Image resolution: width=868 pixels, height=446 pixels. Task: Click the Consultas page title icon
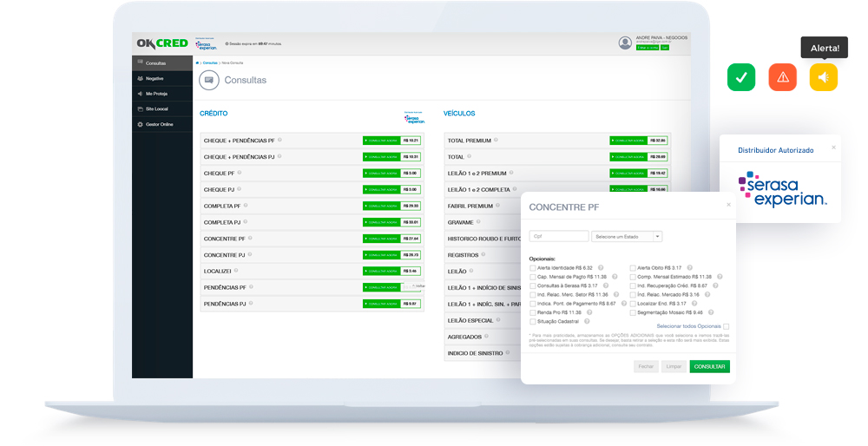(x=209, y=80)
